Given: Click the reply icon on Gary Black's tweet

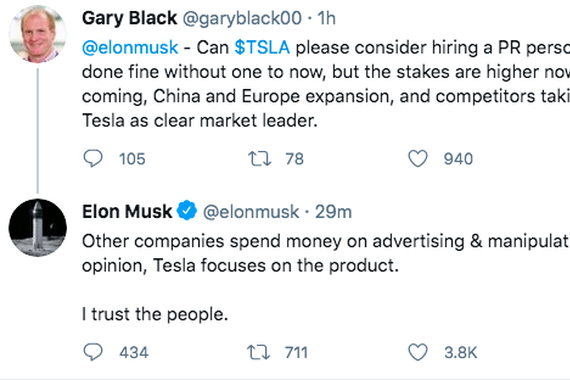Looking at the screenshot, I should 93,159.
